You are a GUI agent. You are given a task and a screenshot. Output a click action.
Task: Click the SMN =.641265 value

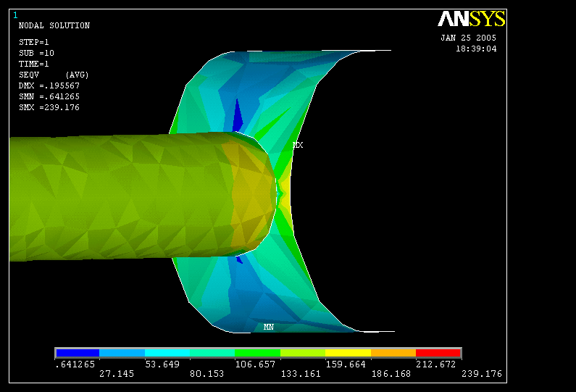(x=49, y=96)
